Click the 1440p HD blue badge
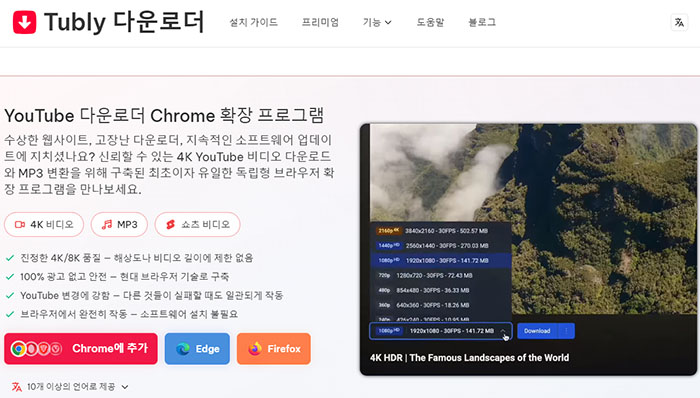This screenshot has height=398, width=700. [388, 245]
